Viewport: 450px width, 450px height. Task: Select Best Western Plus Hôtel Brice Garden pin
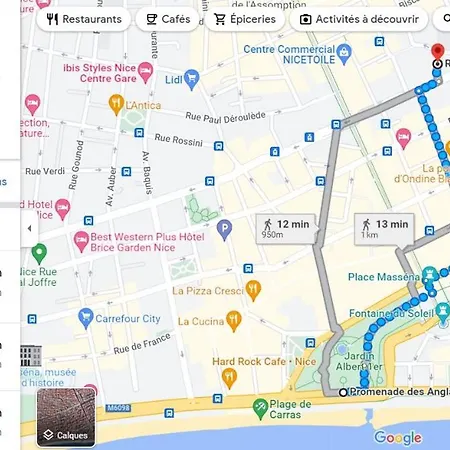81,242
